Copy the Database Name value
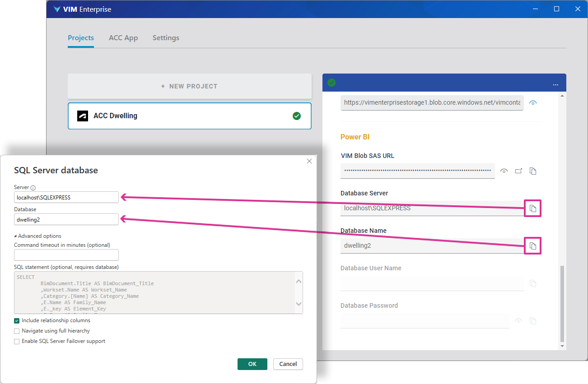 point(533,246)
